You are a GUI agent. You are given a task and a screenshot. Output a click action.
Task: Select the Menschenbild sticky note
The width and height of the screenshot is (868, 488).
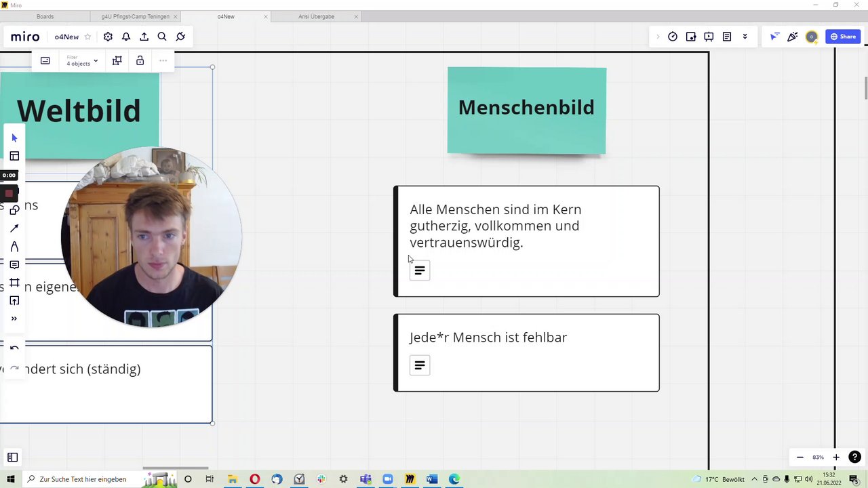526,111
